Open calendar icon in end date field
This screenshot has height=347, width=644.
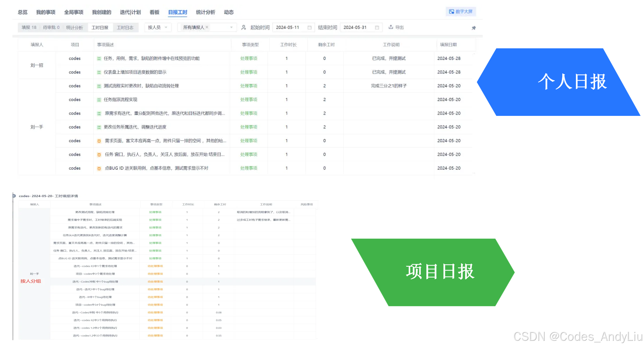click(x=377, y=27)
